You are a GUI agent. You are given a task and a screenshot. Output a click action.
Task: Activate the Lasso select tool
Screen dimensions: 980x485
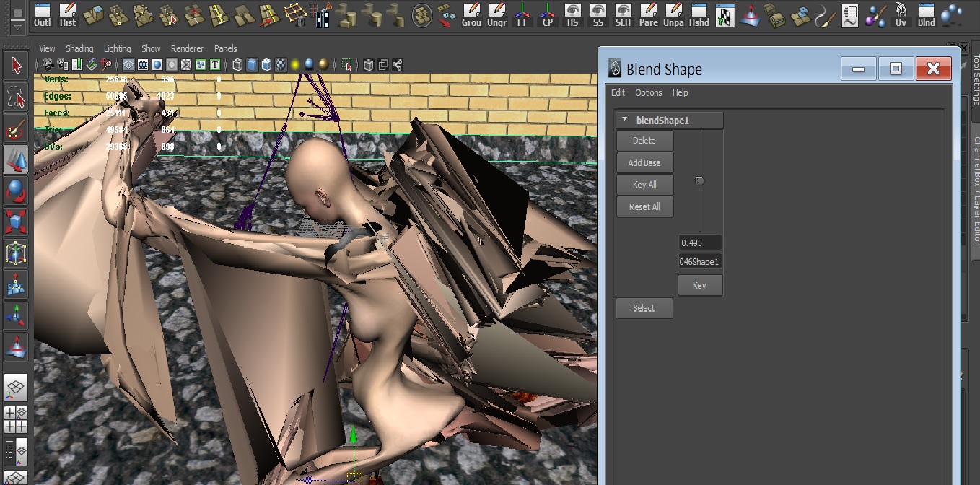(x=16, y=97)
